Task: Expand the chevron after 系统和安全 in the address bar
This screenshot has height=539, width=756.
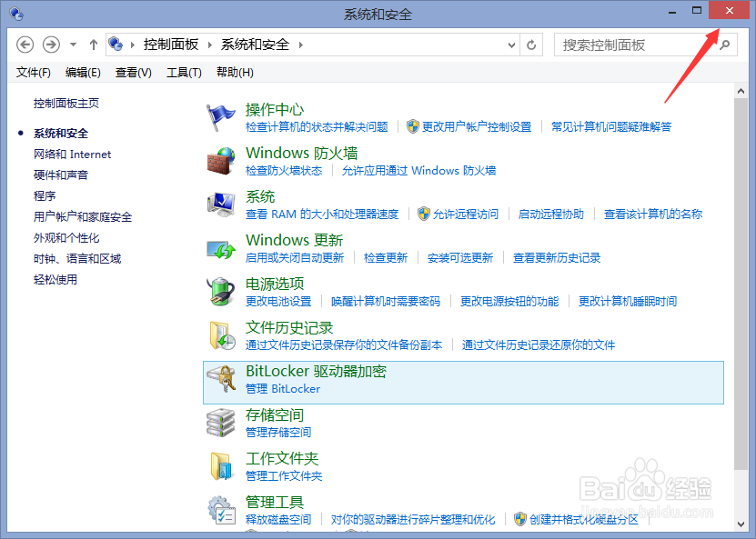Action: tap(301, 45)
